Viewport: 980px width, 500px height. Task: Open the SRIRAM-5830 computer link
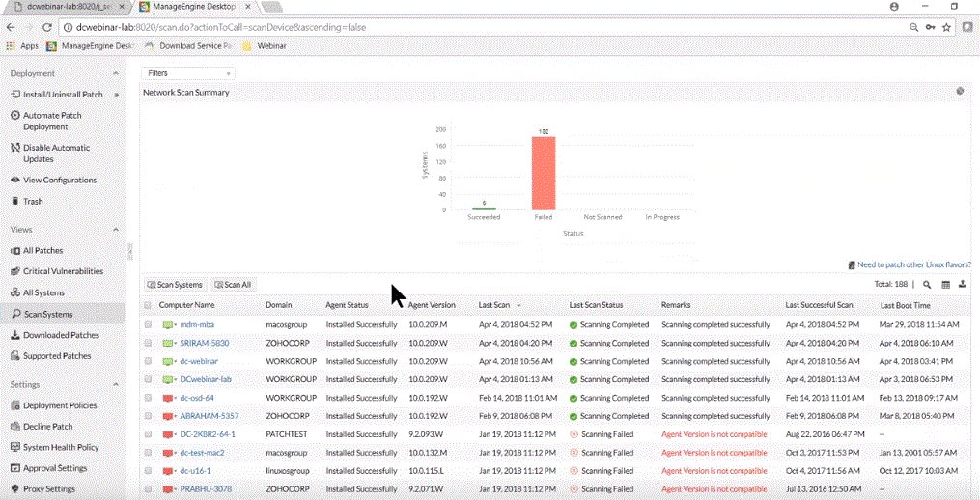205,343
